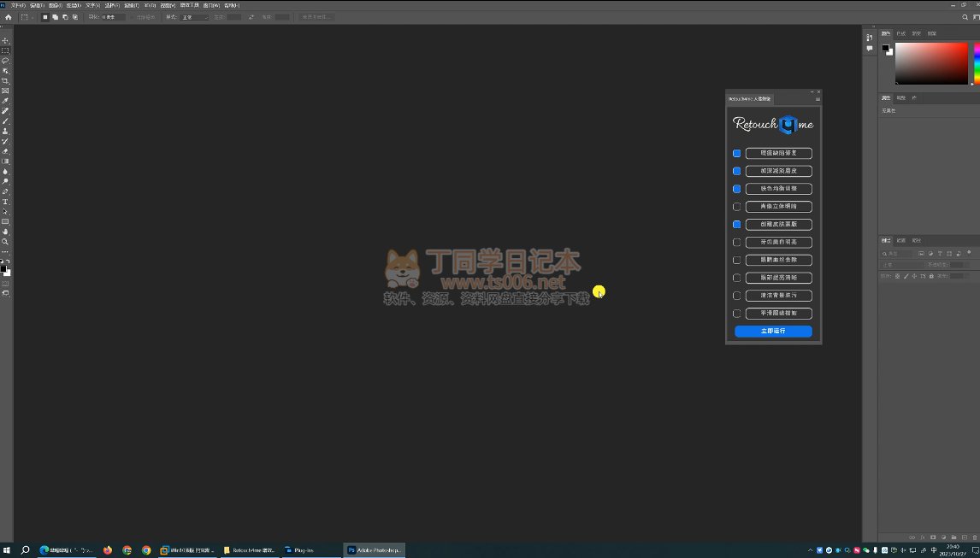Open the Retouch4me panel flyout menu

pyautogui.click(x=818, y=99)
